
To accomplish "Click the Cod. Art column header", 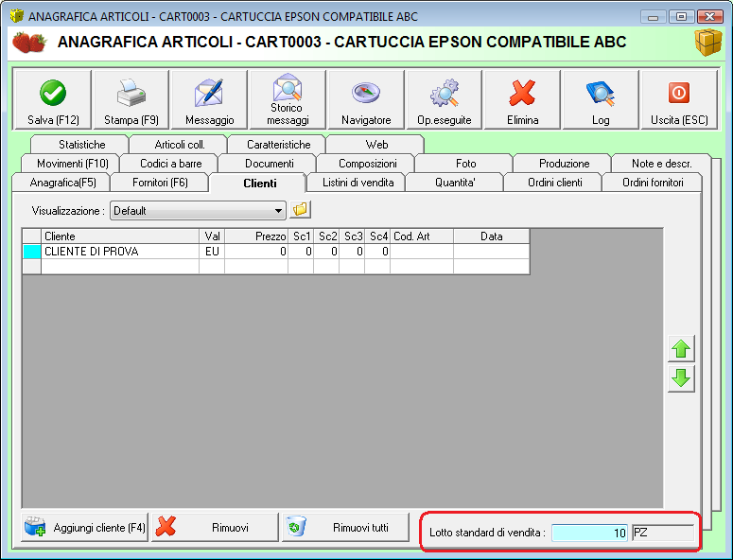I will coord(422,236).
